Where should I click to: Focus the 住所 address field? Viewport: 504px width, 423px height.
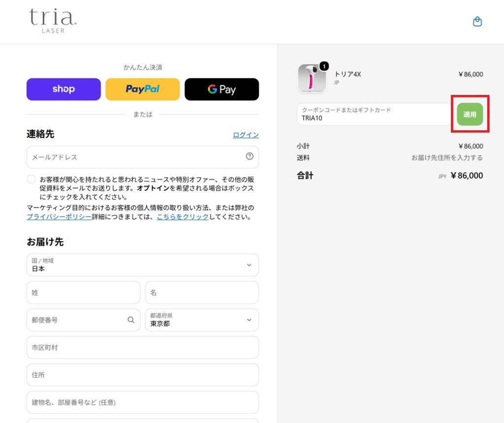point(143,375)
